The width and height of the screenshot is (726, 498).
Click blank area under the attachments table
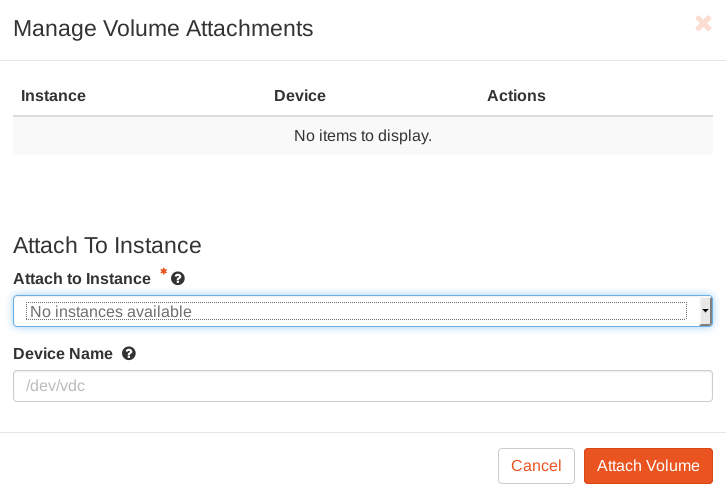(x=362, y=190)
